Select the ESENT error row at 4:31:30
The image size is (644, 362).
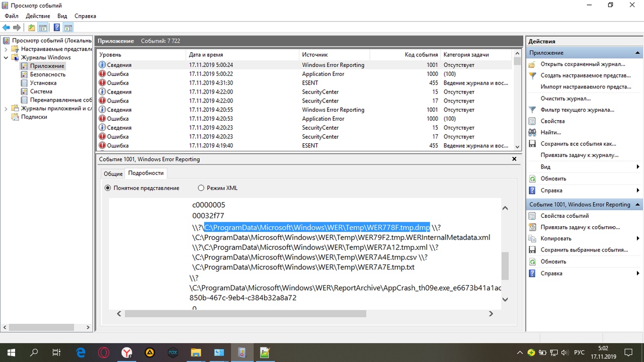coord(305,83)
